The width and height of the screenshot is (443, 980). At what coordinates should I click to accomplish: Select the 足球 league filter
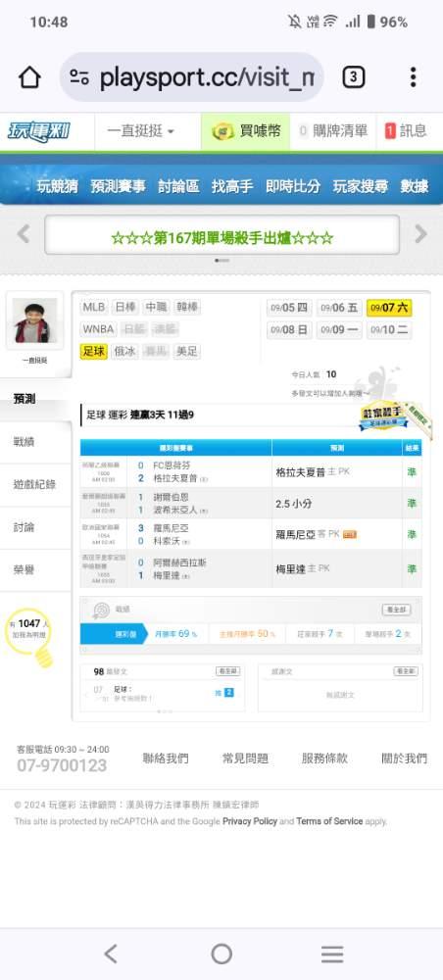94,351
